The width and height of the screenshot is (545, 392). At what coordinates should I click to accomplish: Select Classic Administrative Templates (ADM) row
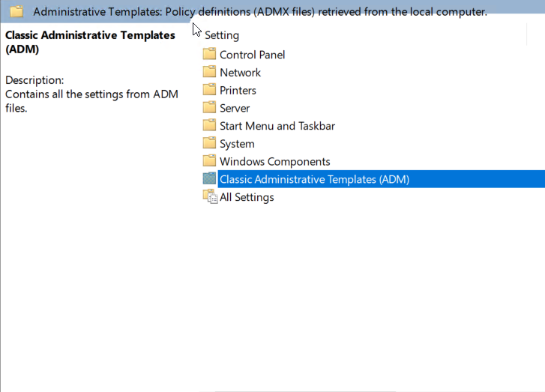[x=382, y=179]
